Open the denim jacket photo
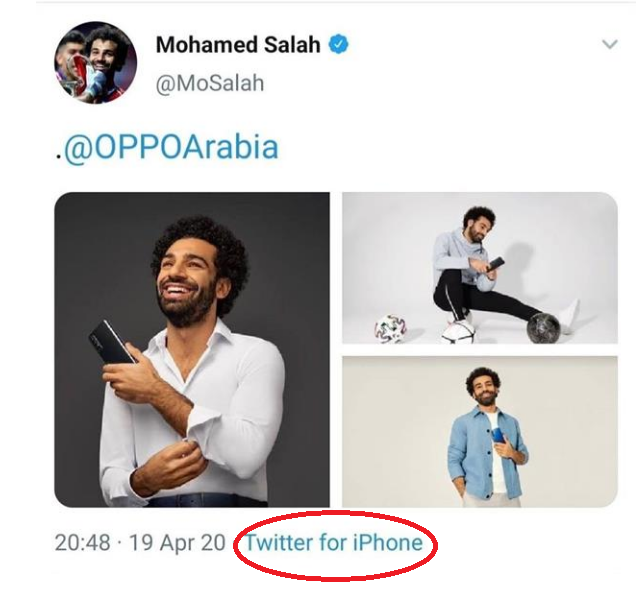 (479, 430)
